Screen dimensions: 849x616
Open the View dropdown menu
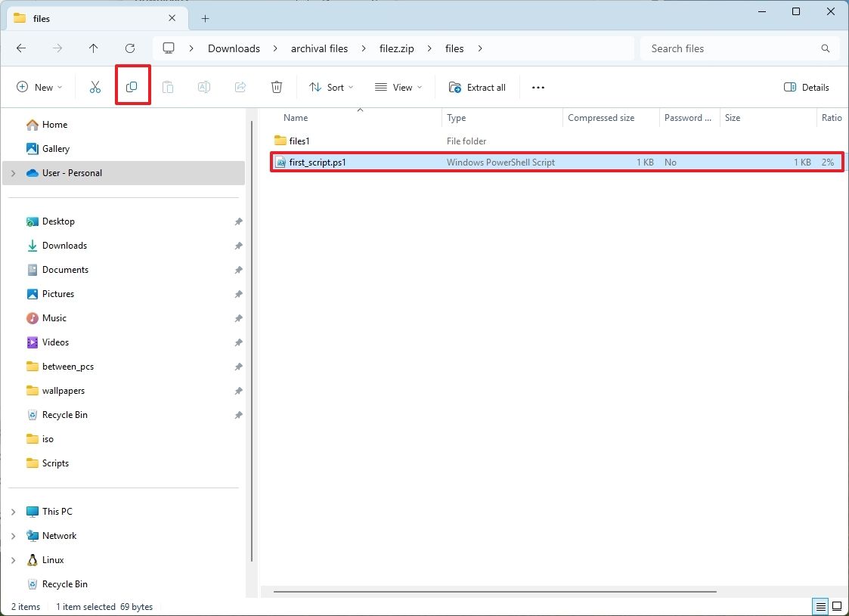coord(397,87)
